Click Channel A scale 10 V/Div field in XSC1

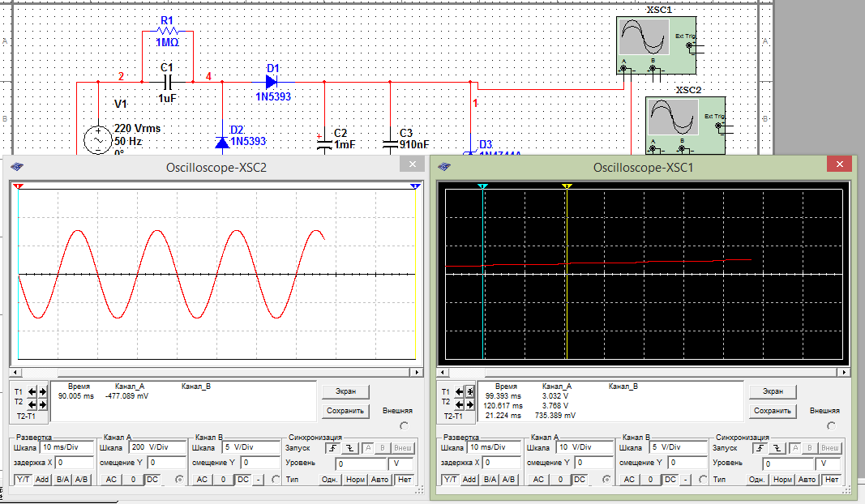pos(585,447)
